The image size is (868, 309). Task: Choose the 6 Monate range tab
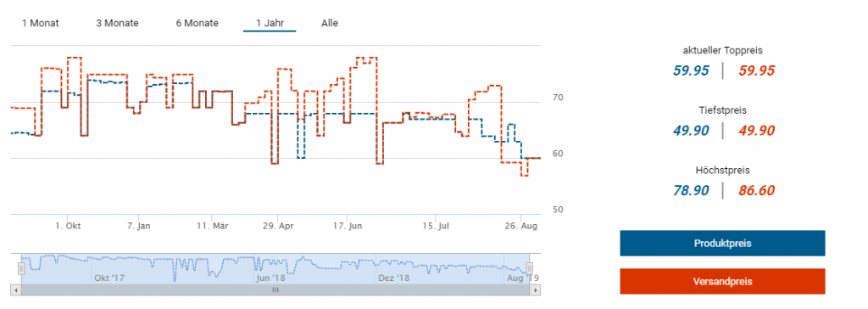tap(197, 23)
